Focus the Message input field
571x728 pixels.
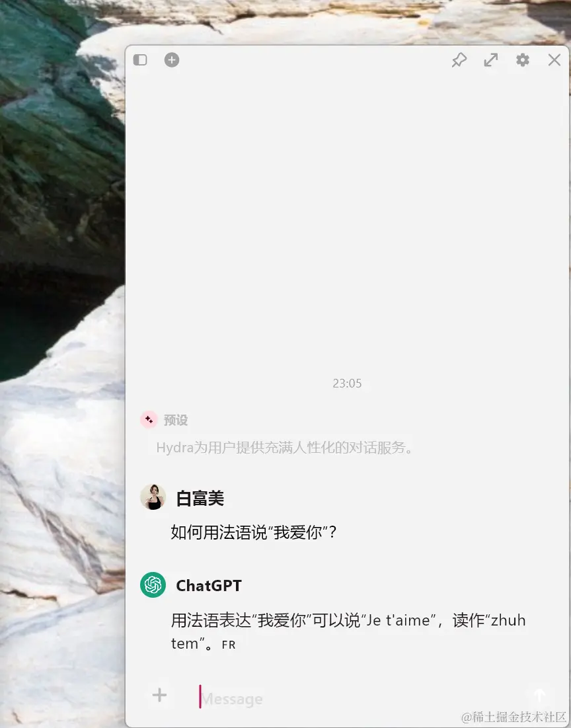358,698
